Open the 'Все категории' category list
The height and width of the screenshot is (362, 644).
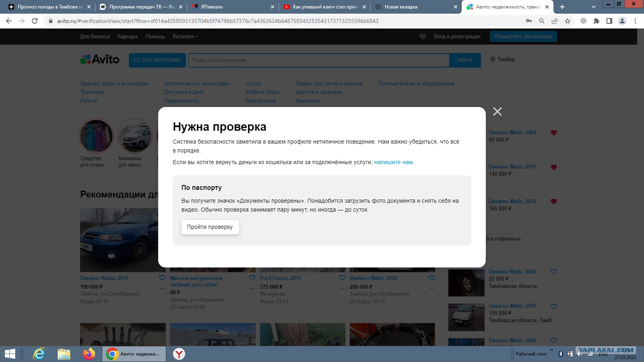pos(157,60)
